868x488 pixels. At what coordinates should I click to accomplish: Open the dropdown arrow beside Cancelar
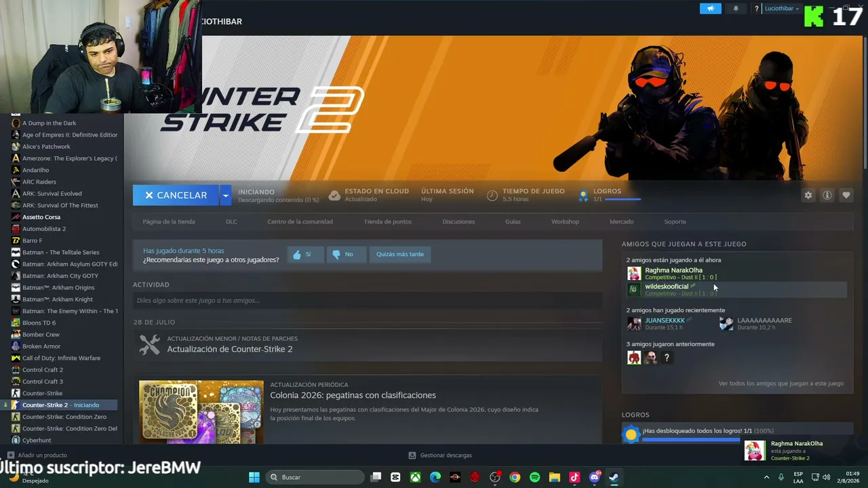pos(225,195)
